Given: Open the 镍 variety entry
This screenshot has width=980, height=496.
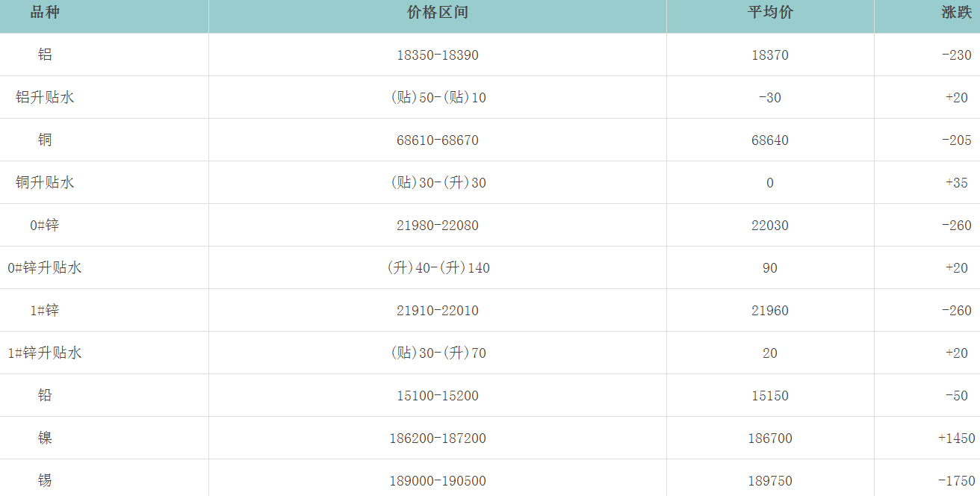Looking at the screenshot, I should pos(45,438).
